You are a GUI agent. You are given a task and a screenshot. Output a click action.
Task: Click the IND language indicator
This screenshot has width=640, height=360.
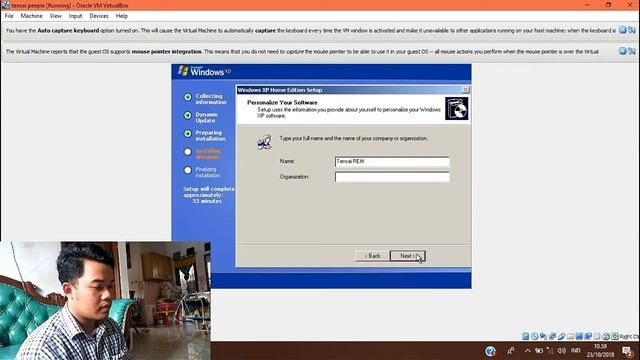point(576,351)
